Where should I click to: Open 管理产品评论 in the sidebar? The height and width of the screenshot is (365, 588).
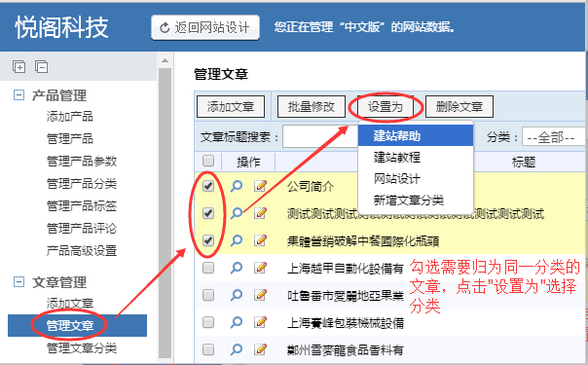click(x=82, y=228)
